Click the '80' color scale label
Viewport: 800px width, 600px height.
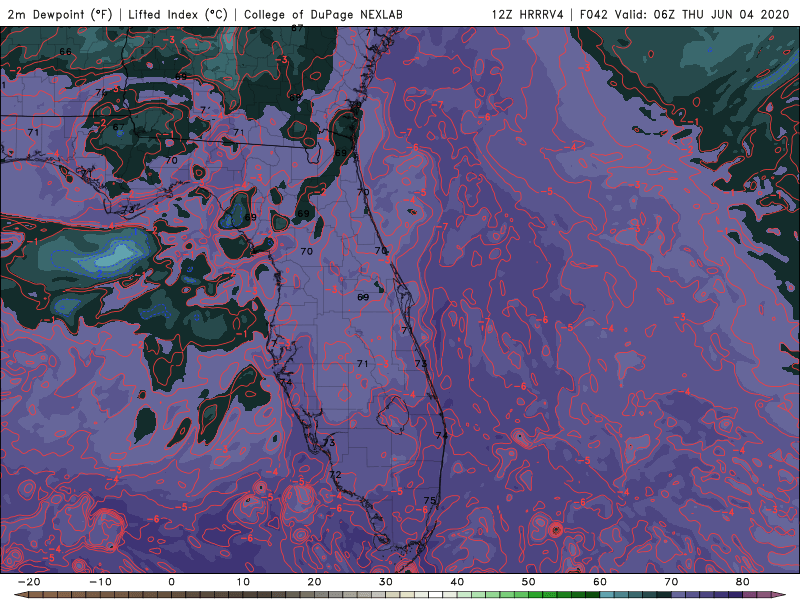743,582
